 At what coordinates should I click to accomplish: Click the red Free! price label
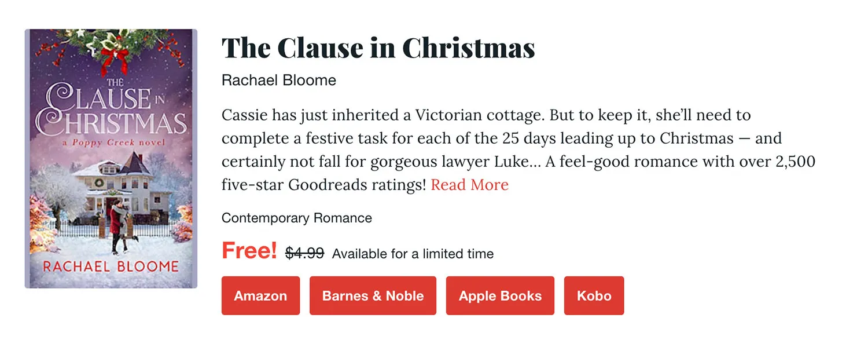(x=249, y=251)
